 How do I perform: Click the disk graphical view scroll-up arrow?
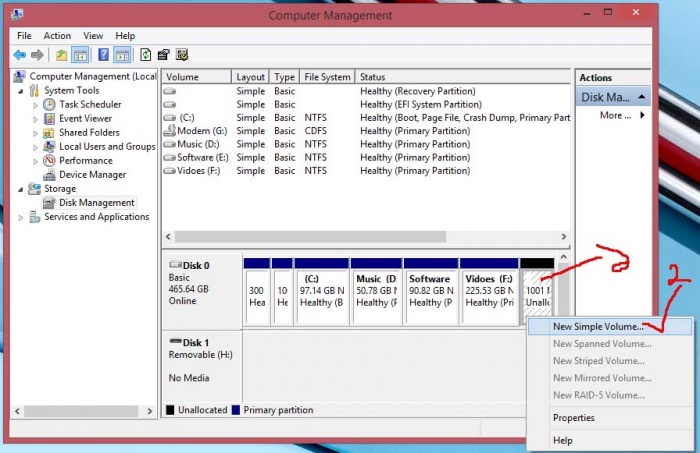tap(563, 257)
